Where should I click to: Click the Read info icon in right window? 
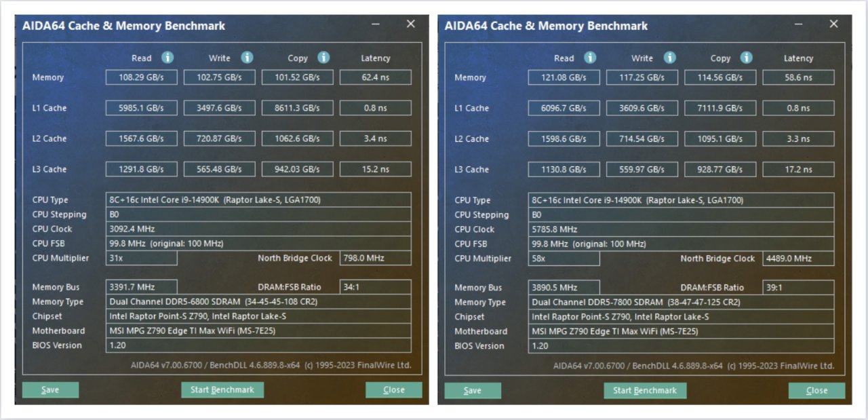590,58
